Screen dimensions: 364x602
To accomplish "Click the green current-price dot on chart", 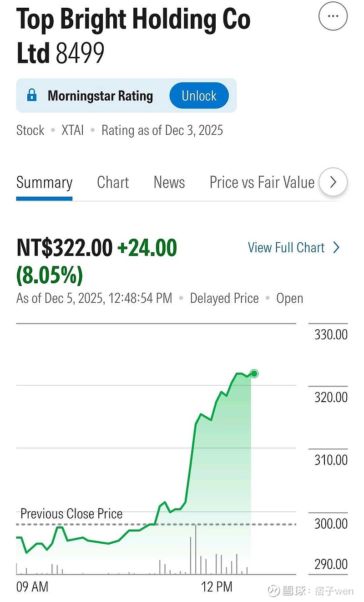I will [x=254, y=374].
